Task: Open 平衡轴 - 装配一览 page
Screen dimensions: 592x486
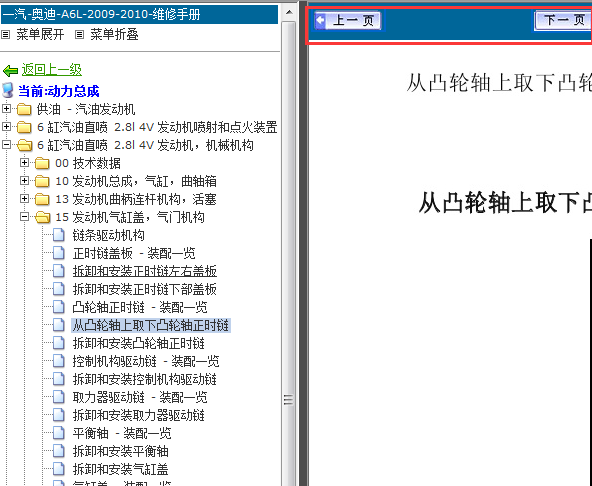Action: coord(122,434)
